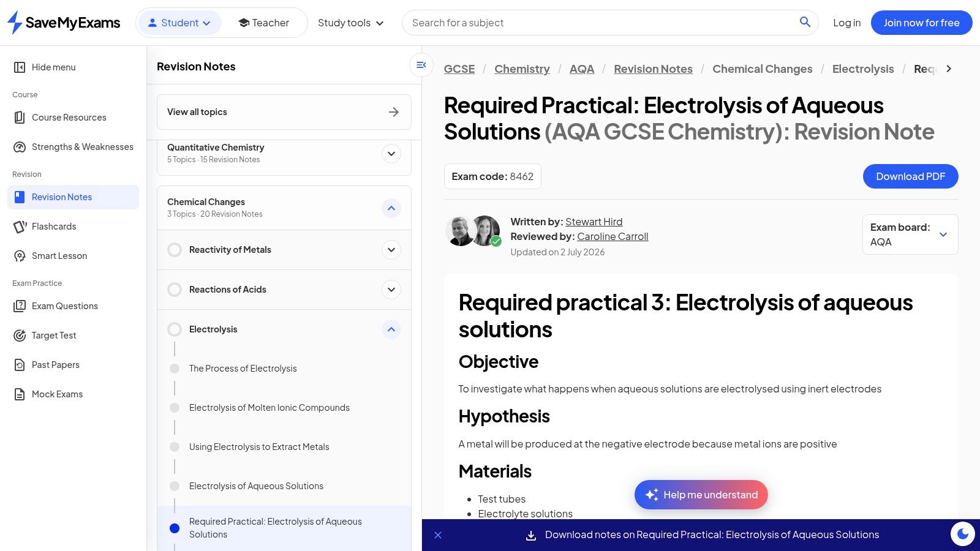
Task: Toggle dark mode moon icon
Action: [x=963, y=534]
